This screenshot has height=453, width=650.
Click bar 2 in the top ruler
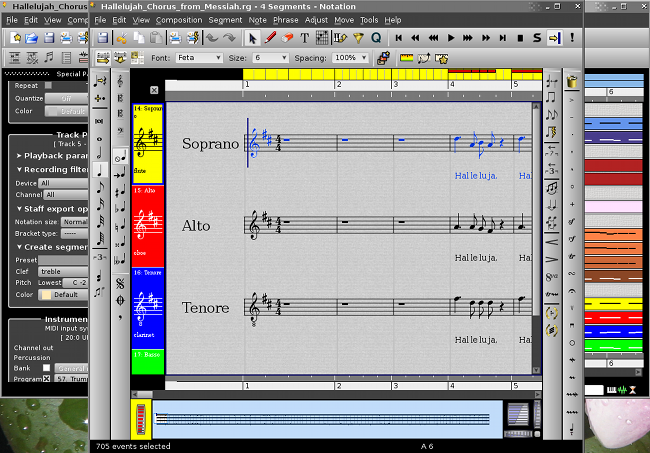(x=339, y=85)
